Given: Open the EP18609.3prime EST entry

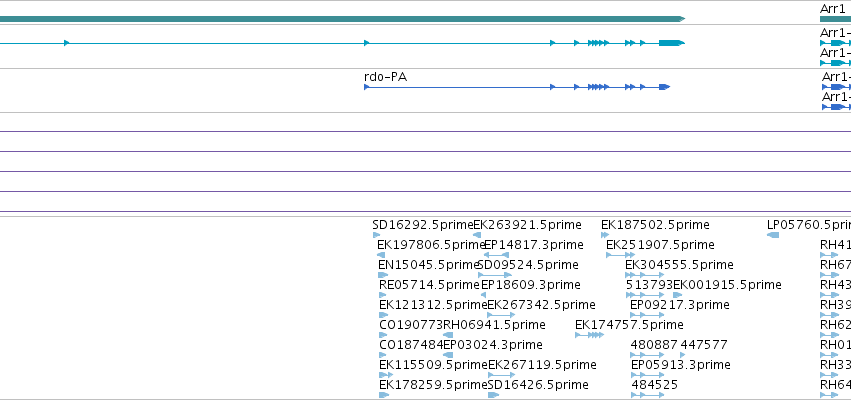Looking at the screenshot, I should [x=531, y=285].
